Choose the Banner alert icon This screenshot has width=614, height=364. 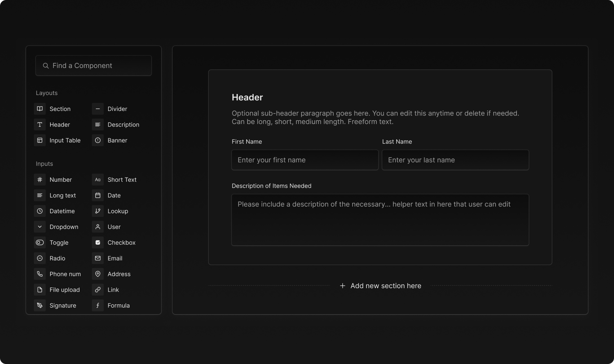tap(98, 140)
